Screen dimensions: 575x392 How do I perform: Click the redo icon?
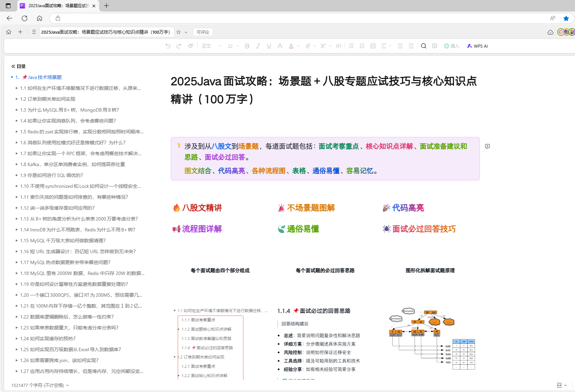point(179,46)
